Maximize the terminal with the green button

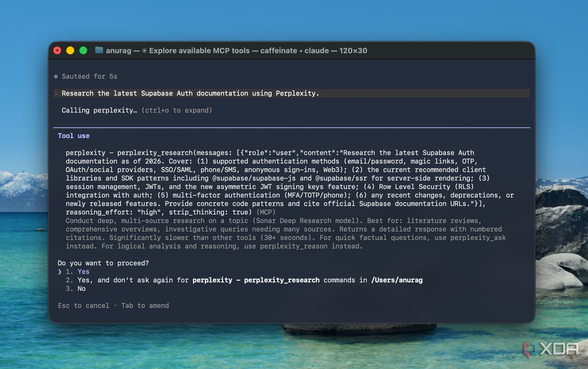point(83,51)
